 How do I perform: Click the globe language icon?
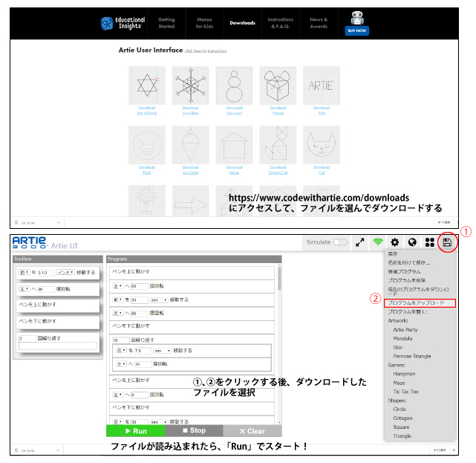pos(412,242)
